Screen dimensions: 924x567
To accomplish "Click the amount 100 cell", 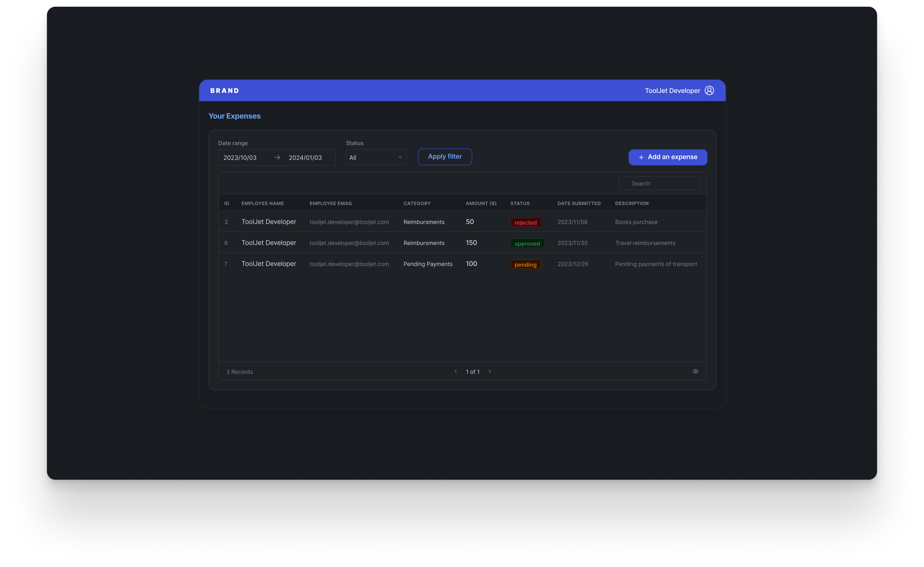I will 472,264.
